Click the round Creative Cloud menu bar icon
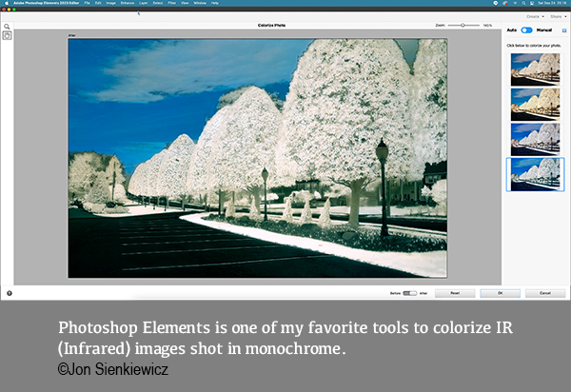The height and width of the screenshot is (392, 571). click(495, 3)
